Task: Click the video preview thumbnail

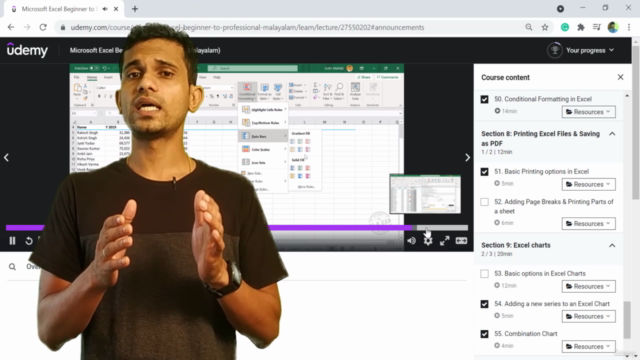Action: point(425,194)
